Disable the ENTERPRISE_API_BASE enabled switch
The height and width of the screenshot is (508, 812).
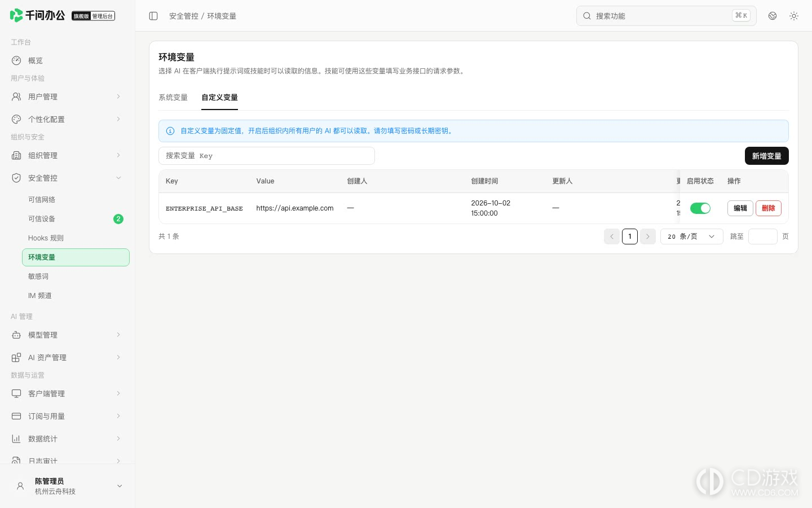tap(700, 208)
